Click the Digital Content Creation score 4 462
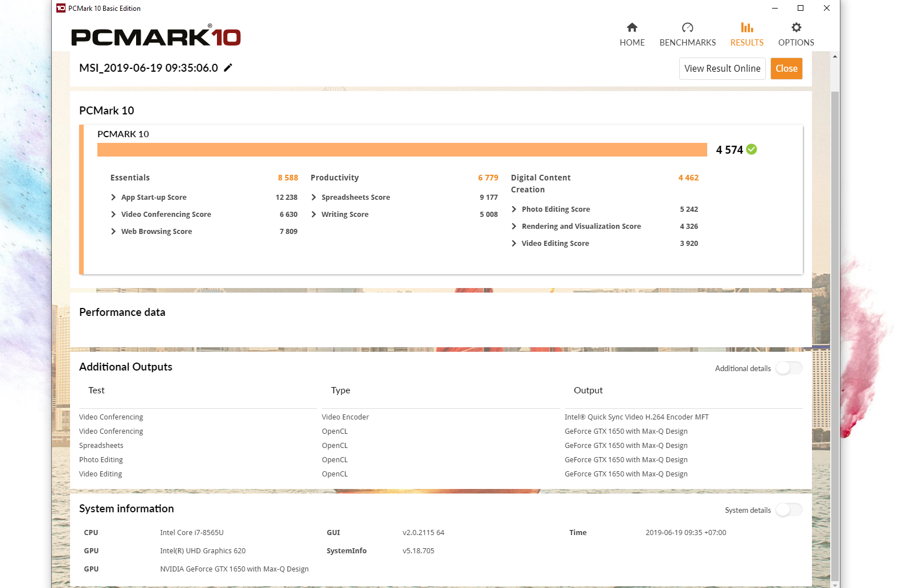 pyautogui.click(x=688, y=178)
